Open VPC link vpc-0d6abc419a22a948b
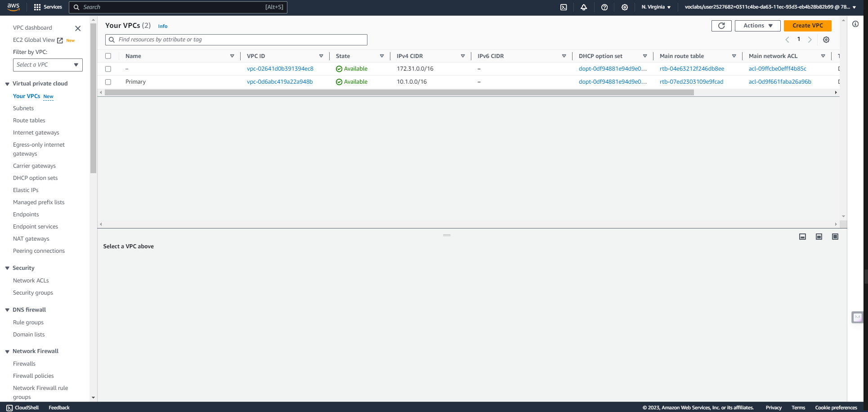This screenshot has height=412, width=868. coord(280,82)
